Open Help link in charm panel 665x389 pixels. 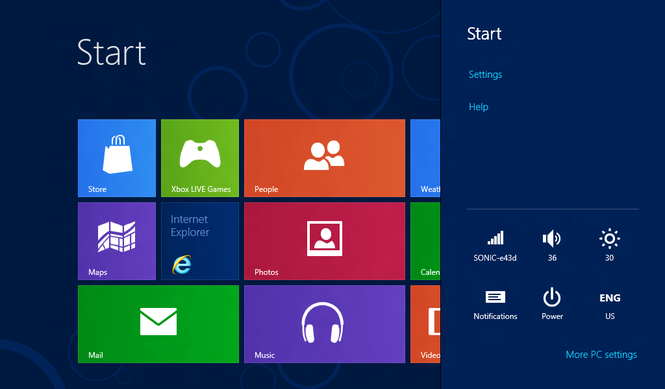[x=478, y=107]
